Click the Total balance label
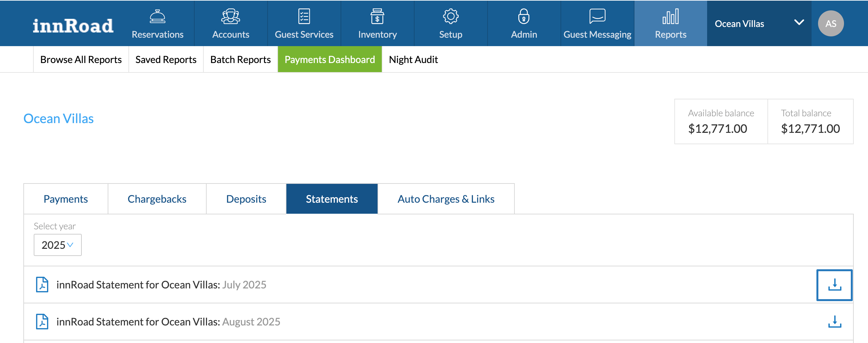 (x=806, y=113)
